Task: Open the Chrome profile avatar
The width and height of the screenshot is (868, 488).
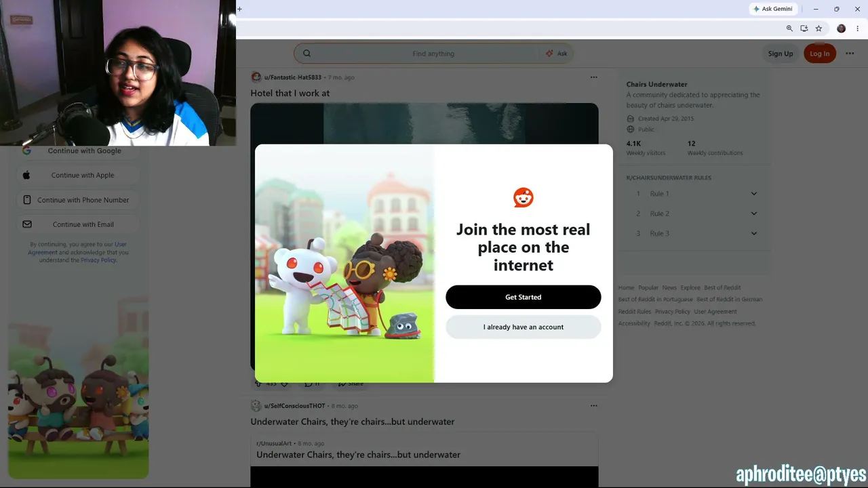Action: pos(842,28)
